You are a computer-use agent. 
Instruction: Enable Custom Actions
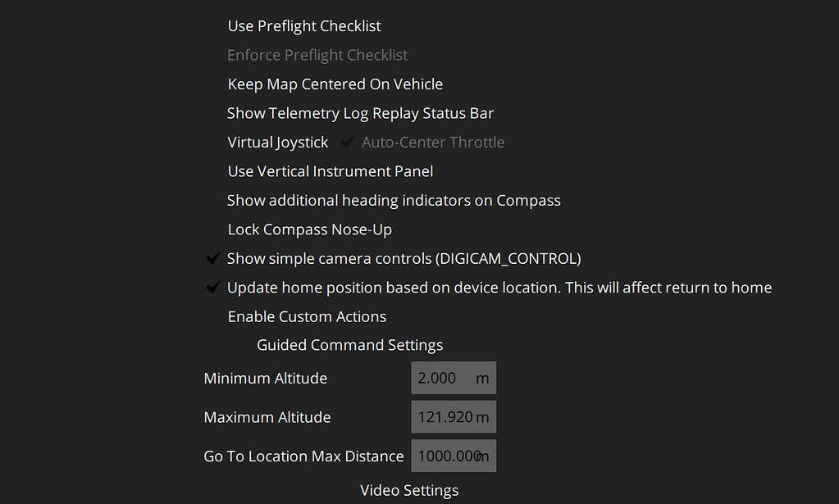tap(307, 316)
